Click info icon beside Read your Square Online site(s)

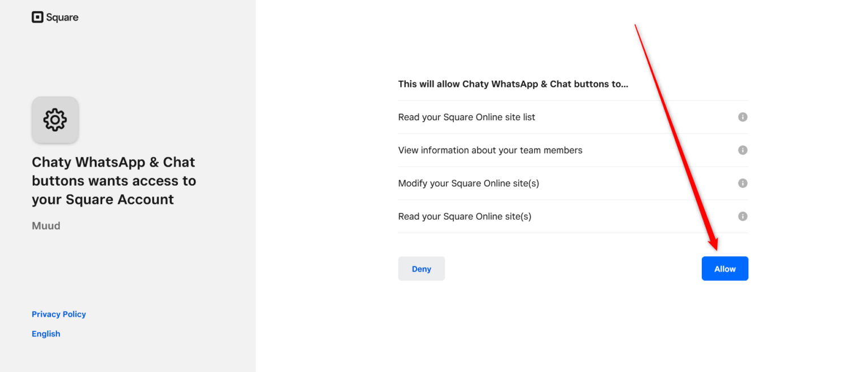point(743,216)
